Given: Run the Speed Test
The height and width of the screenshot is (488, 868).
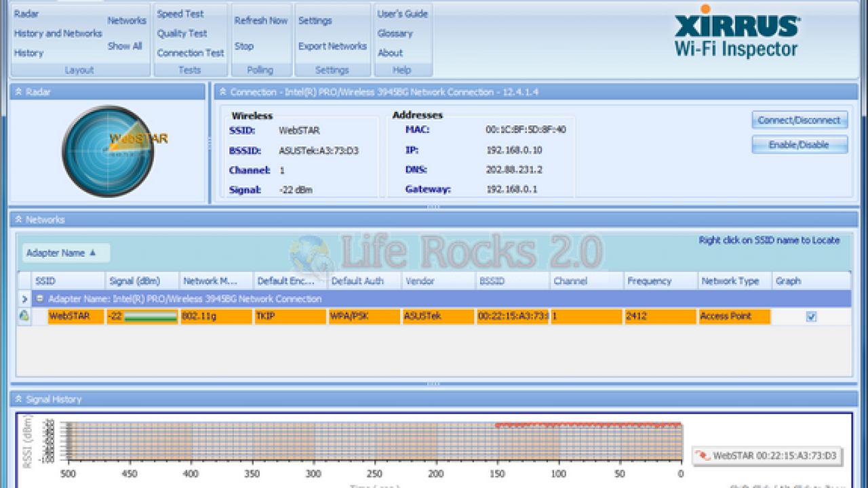Looking at the screenshot, I should pos(180,14).
